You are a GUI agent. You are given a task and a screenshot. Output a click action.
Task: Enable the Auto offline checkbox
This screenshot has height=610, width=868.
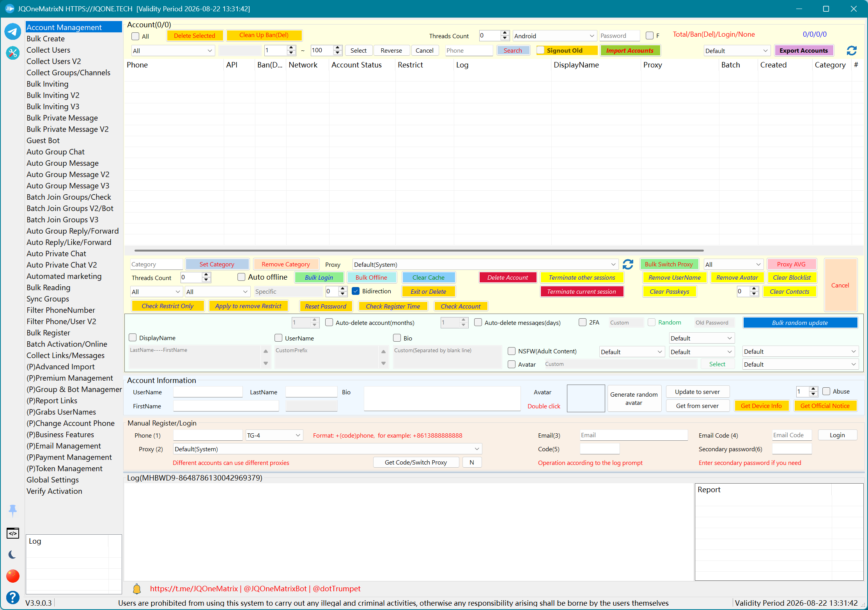241,277
